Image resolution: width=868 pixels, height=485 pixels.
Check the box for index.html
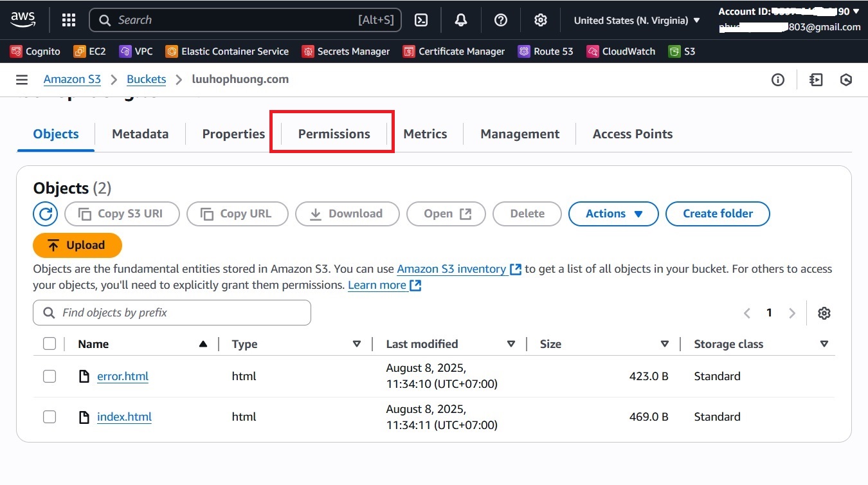pyautogui.click(x=50, y=417)
